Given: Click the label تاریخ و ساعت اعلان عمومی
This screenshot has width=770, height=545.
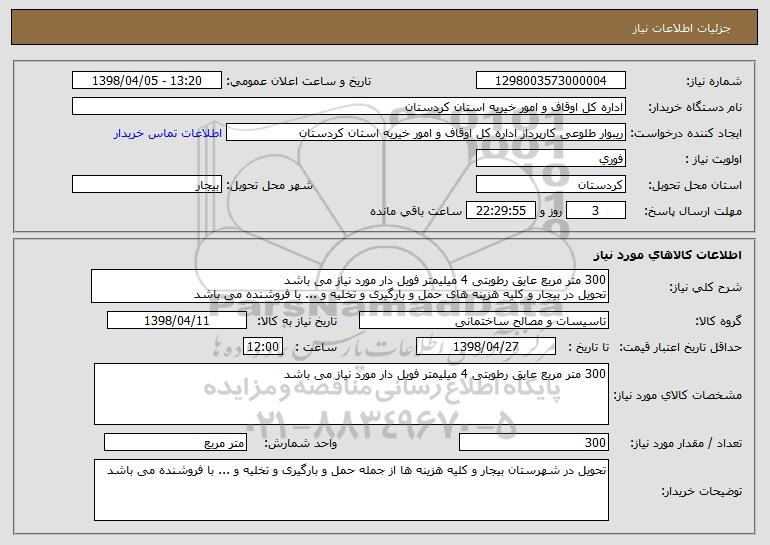Looking at the screenshot, I should coord(299,81).
